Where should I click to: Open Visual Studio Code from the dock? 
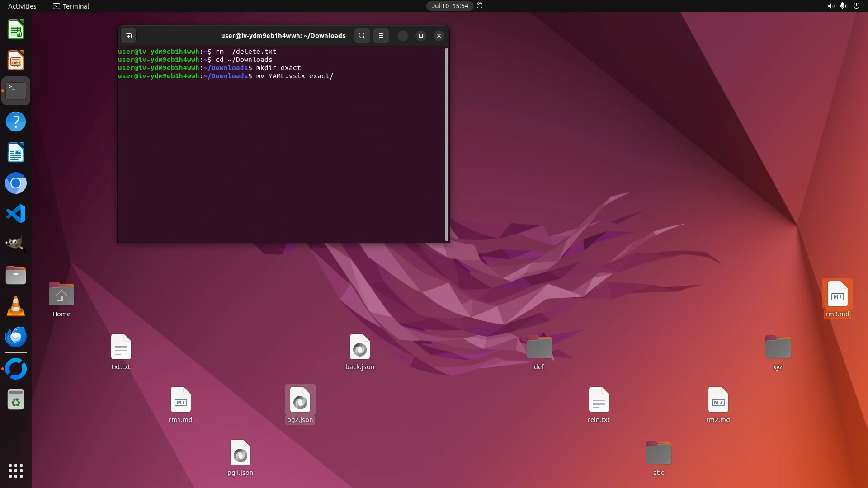pos(16,214)
